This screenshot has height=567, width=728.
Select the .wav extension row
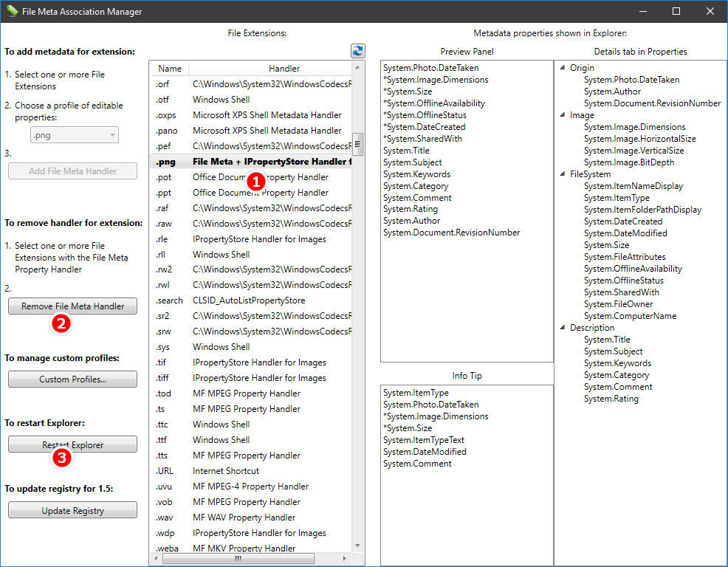[x=251, y=518]
